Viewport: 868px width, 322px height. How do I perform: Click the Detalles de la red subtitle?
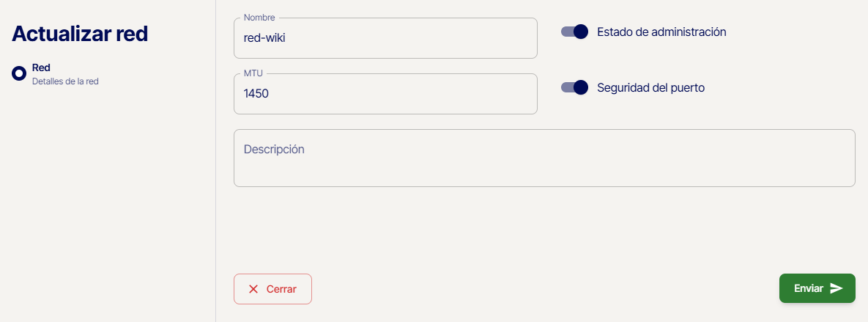(65, 81)
